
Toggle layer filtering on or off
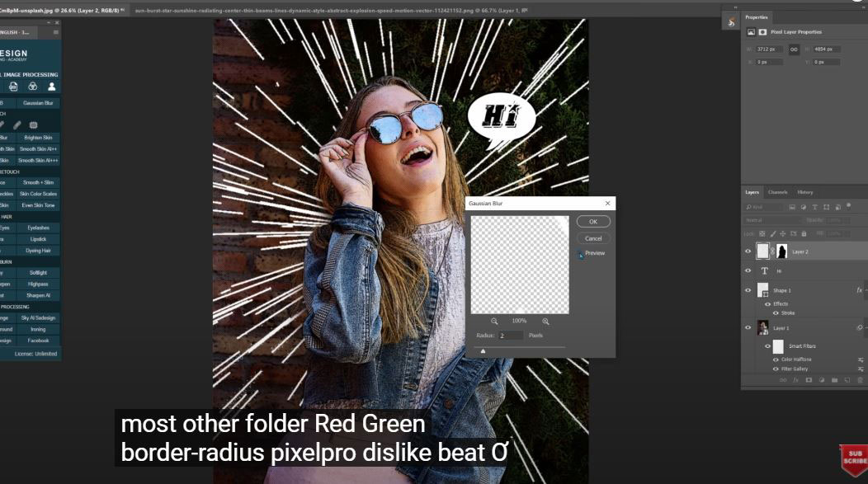(849, 206)
